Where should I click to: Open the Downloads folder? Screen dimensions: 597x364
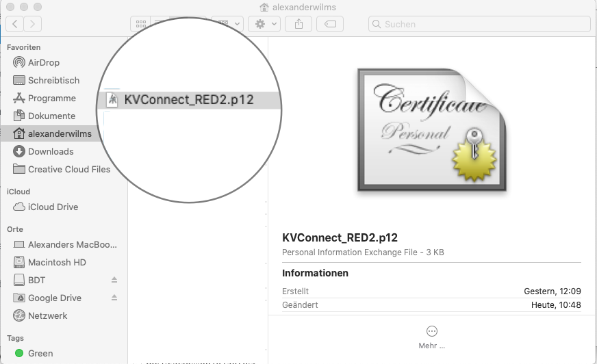[x=50, y=151]
